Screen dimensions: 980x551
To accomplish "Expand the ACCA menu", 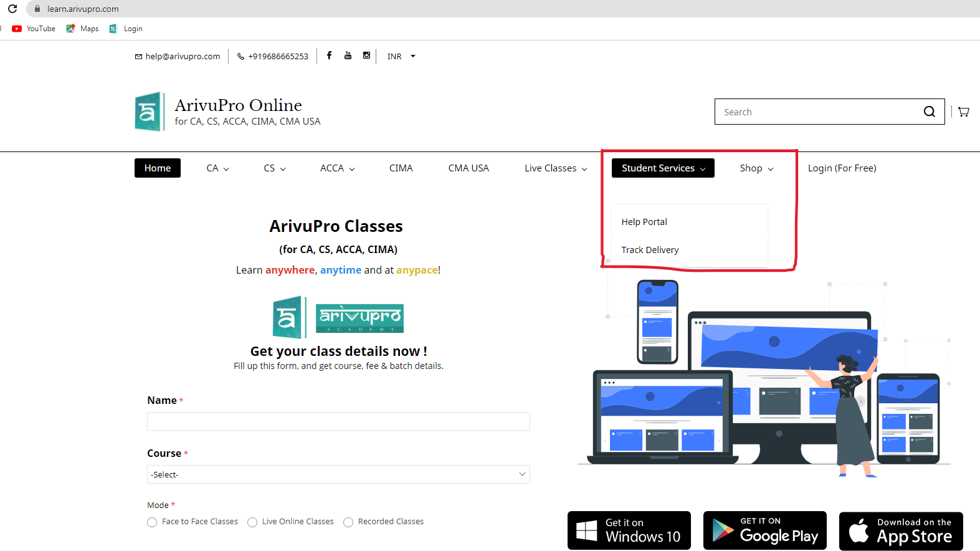I will coord(337,168).
